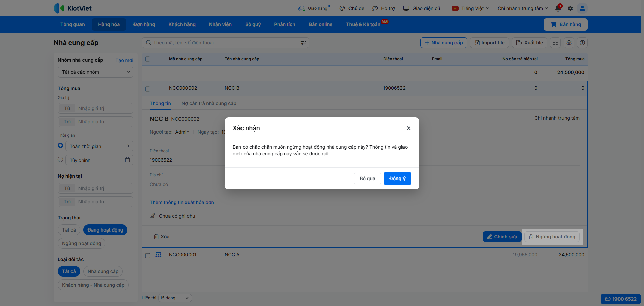Select the Tùy chỉnh radio button
Viewport: 644px width, 306px height.
point(60,159)
